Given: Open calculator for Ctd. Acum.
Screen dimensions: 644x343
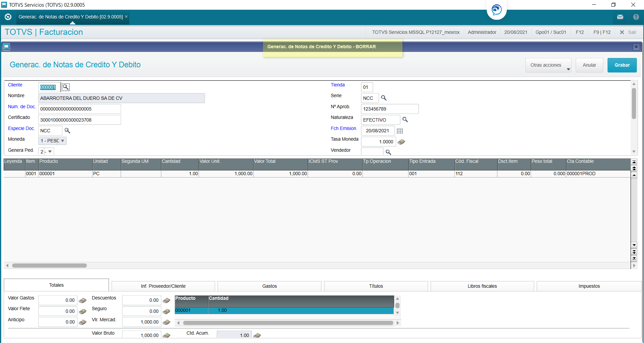Looking at the screenshot, I should tap(257, 335).
